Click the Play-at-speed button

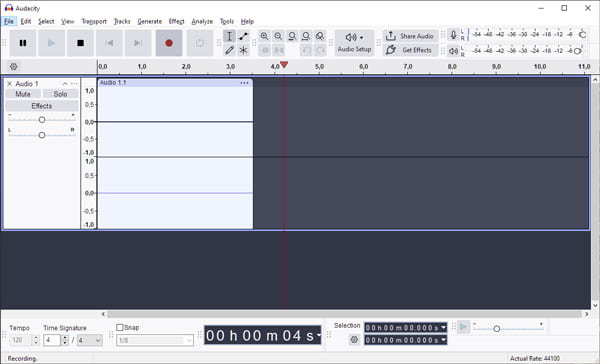[x=463, y=327]
